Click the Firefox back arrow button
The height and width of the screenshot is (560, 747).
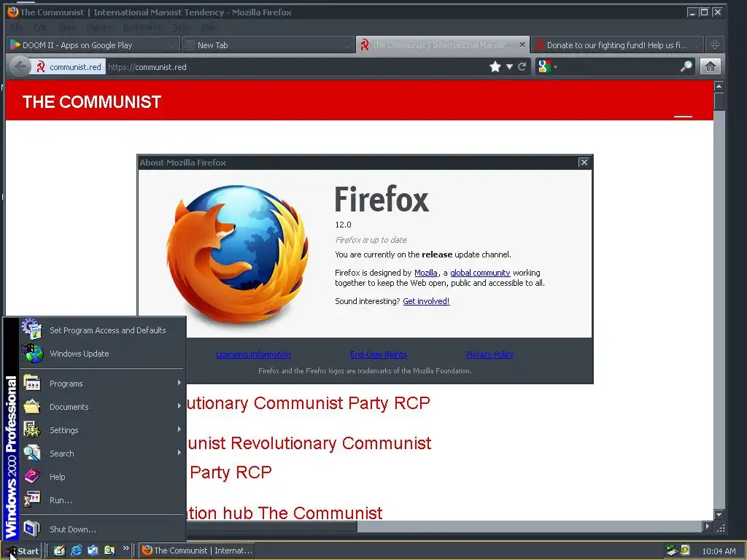(20, 66)
